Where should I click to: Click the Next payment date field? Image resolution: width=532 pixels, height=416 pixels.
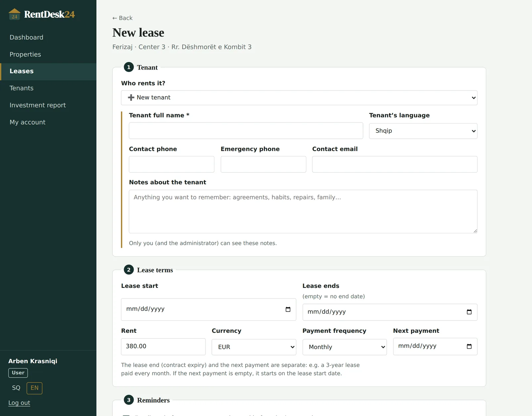(435, 346)
